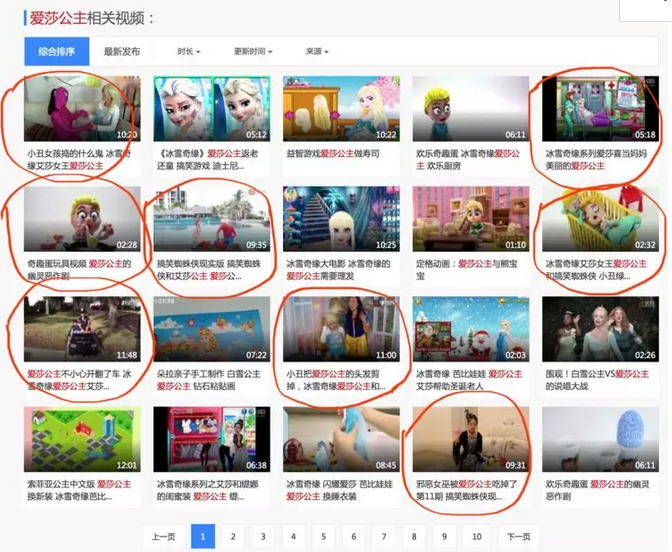Jump to pagination page 5
Image resolution: width=672 pixels, height=552 pixels.
(x=324, y=537)
